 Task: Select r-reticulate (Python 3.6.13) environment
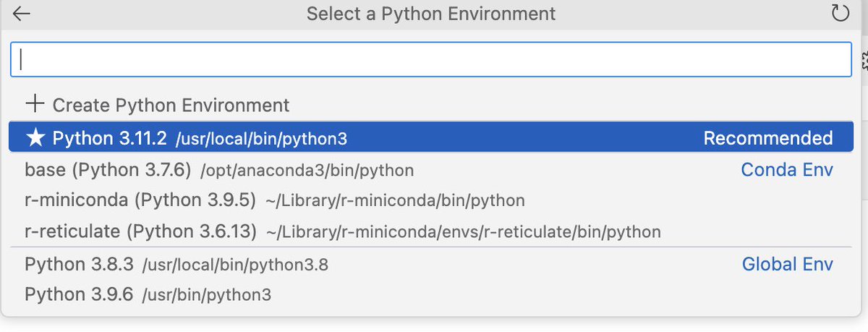click(430, 231)
